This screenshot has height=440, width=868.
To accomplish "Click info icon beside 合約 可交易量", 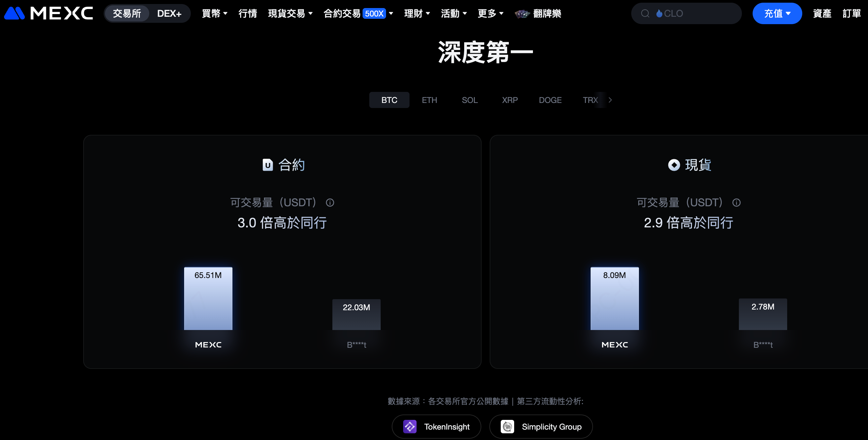I will [x=330, y=203].
